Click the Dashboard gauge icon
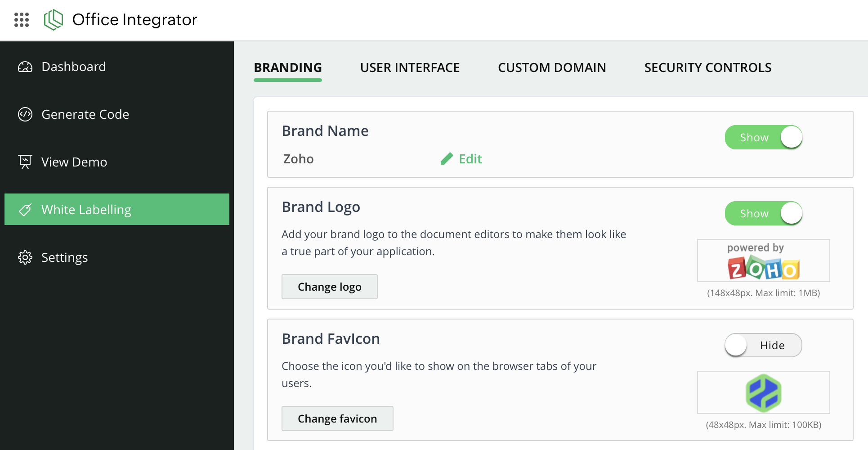 [25, 67]
